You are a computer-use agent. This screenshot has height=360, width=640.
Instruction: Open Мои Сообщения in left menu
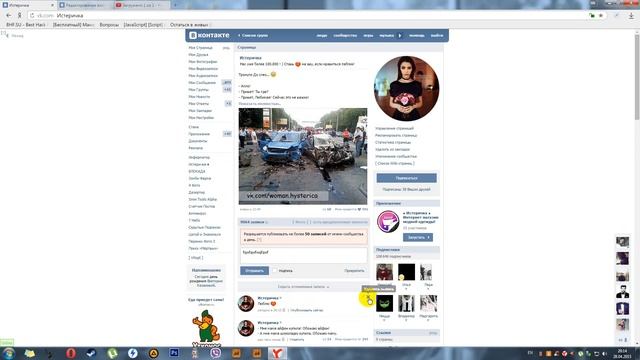coord(202,82)
